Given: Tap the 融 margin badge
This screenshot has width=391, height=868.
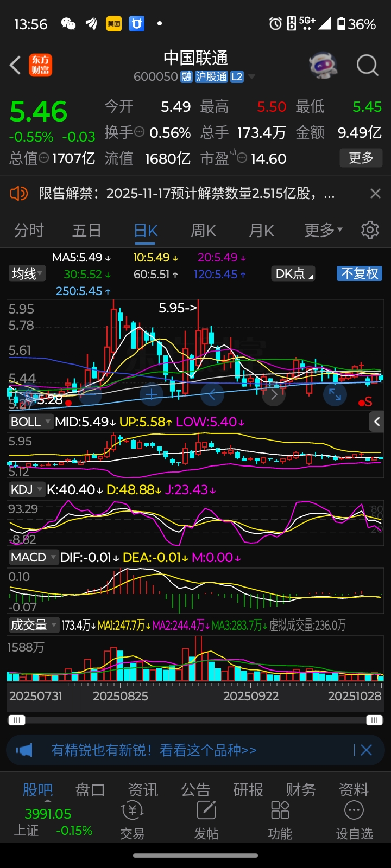Looking at the screenshot, I should point(186,76).
